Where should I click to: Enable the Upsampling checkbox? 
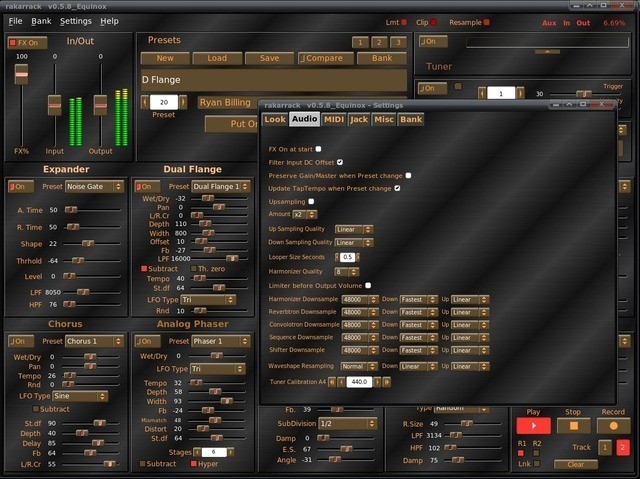[x=311, y=201]
